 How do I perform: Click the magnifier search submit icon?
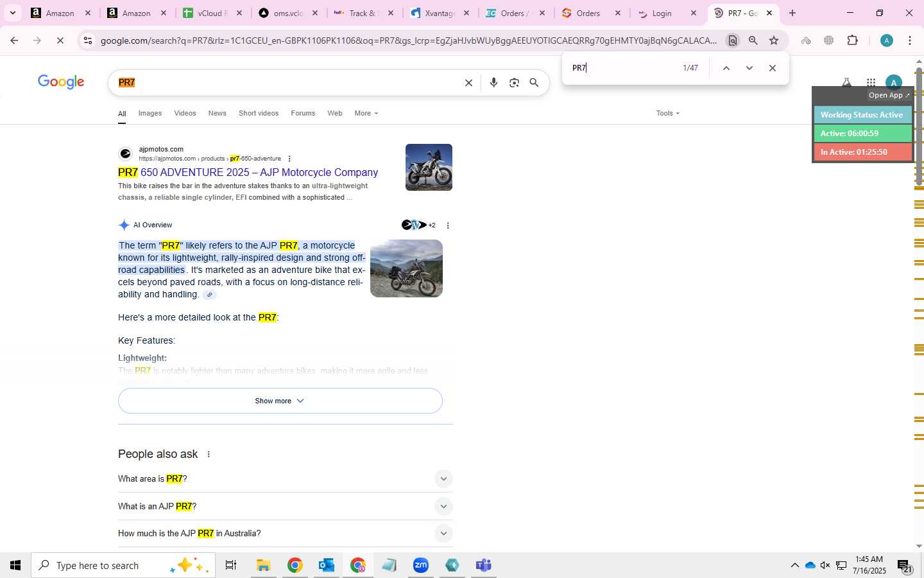pos(534,83)
